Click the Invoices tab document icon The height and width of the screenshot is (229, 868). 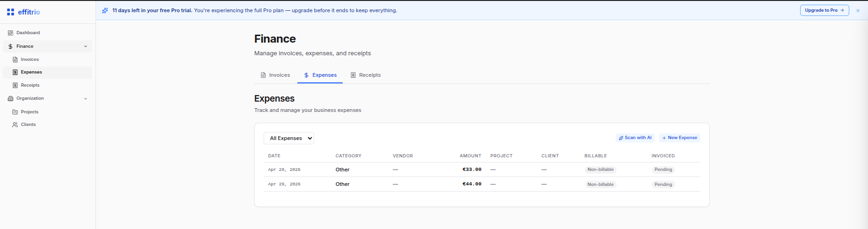pos(263,75)
